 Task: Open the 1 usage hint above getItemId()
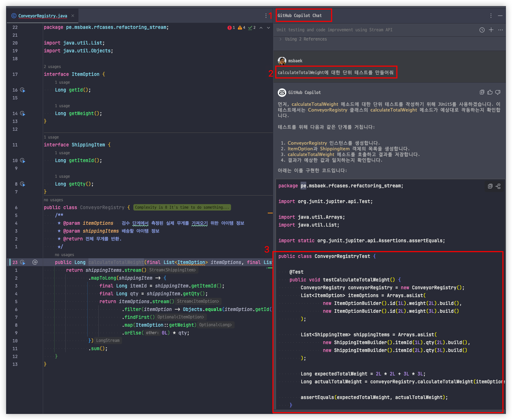[62, 153]
